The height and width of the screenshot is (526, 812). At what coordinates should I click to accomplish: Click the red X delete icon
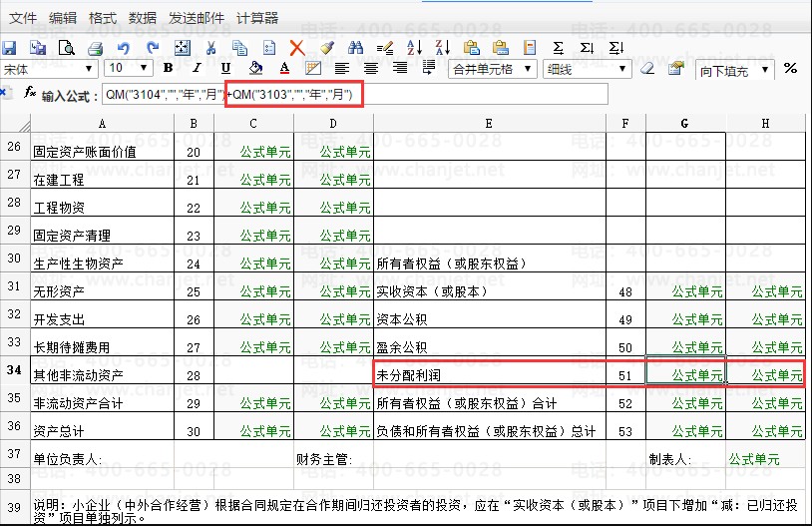[296, 48]
